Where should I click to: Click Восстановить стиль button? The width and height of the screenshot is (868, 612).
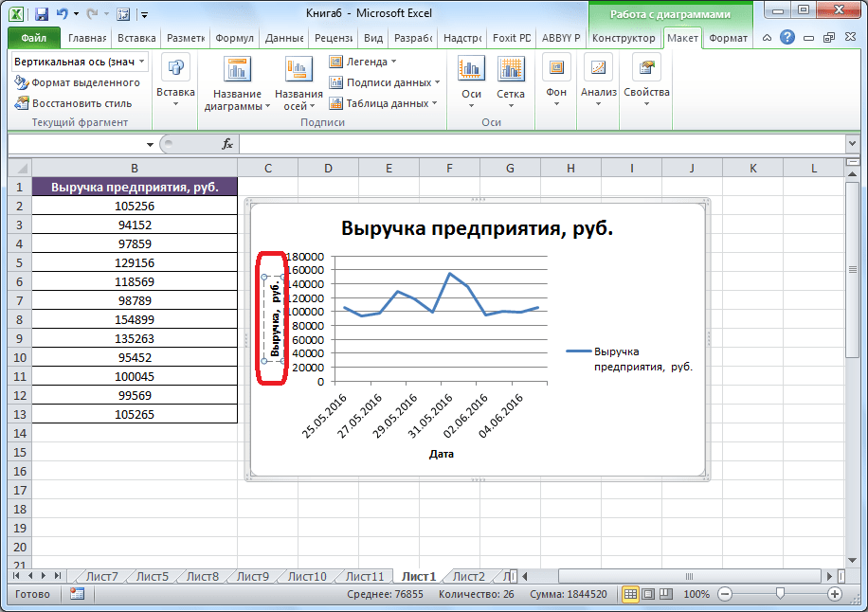pos(74,103)
